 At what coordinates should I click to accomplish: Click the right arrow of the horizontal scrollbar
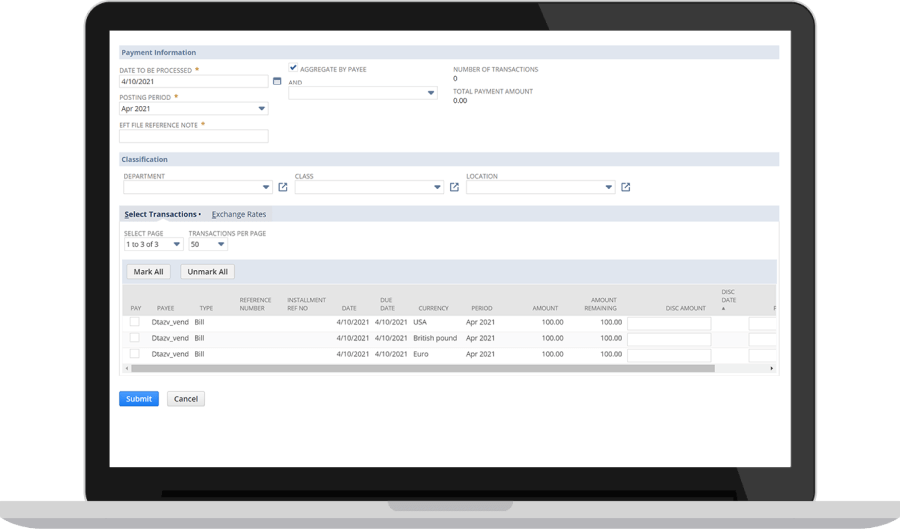pos(771,368)
